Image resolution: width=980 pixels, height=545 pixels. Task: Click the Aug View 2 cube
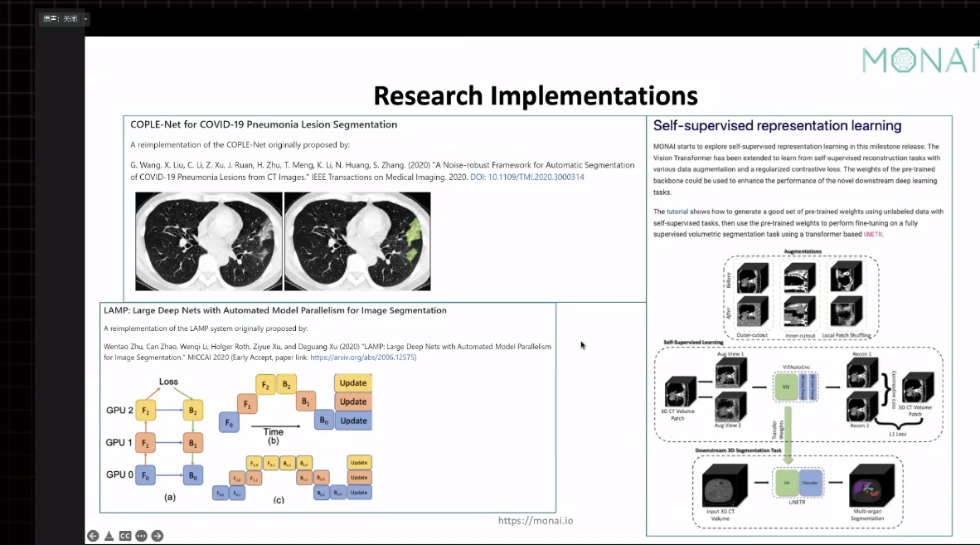pyautogui.click(x=731, y=406)
